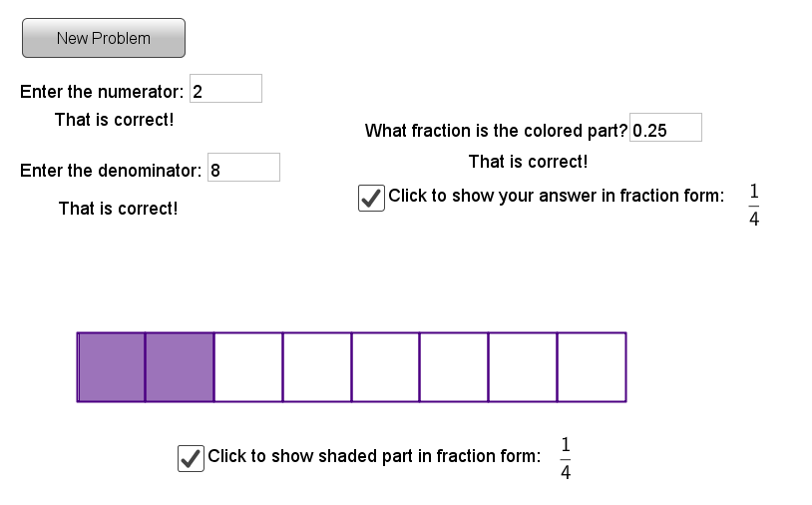Click the sixth square in the bar
This screenshot has height=505, width=812.
click(454, 367)
